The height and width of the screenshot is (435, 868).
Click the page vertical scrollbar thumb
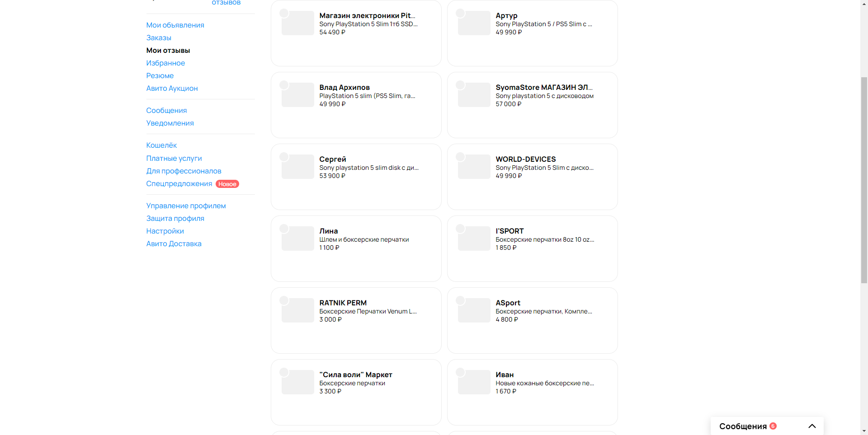coord(864,180)
